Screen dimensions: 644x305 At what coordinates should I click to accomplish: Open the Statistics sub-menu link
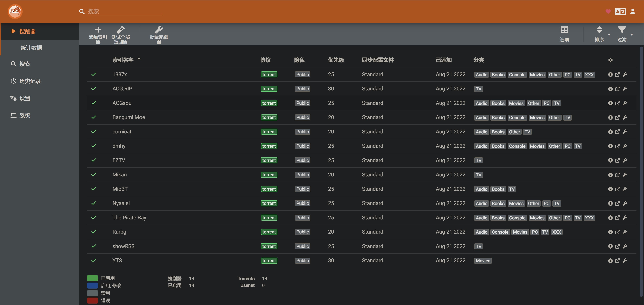31,48
